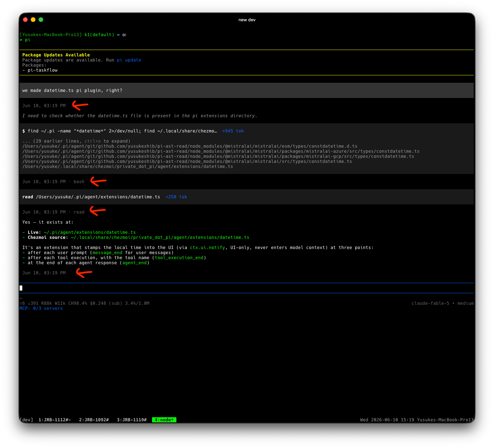Click the 'Jun 10, 03:19 PM · bash' timestamp

[x=53, y=182]
